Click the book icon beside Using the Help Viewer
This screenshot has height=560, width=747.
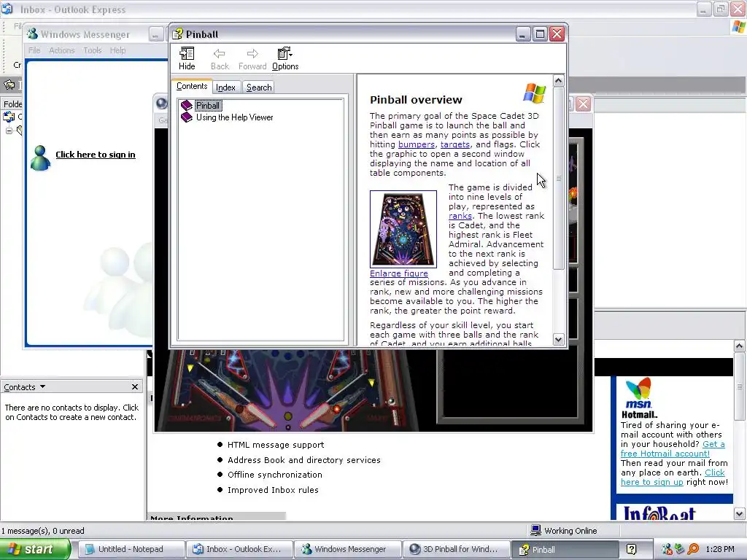click(x=187, y=117)
